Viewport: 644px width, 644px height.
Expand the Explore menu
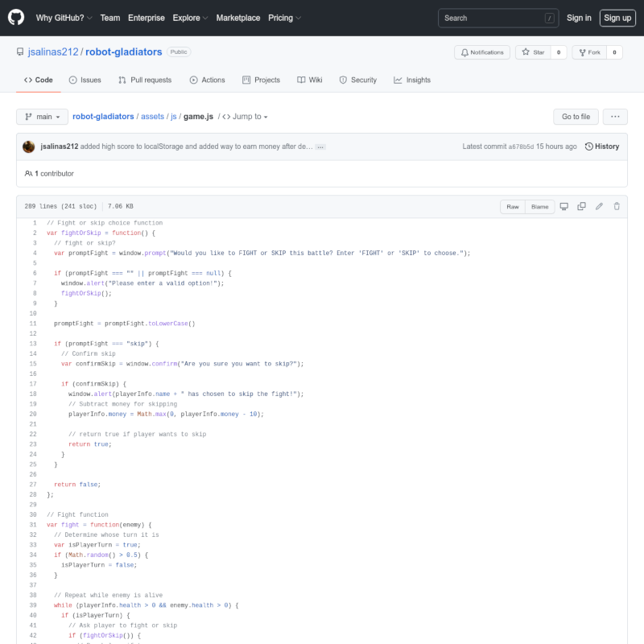(190, 18)
